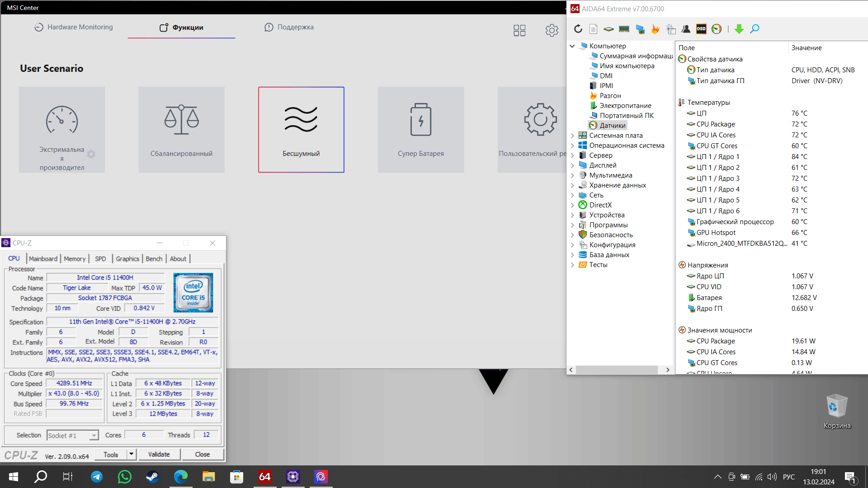Open the SPD tab in CPU-Z

pos(100,258)
